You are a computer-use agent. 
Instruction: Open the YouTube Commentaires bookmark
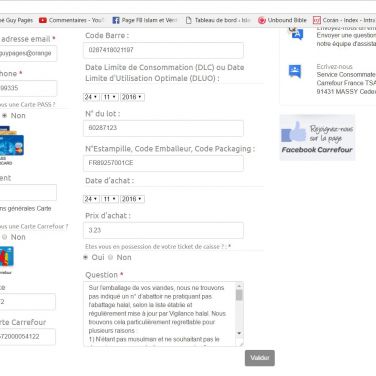click(71, 20)
